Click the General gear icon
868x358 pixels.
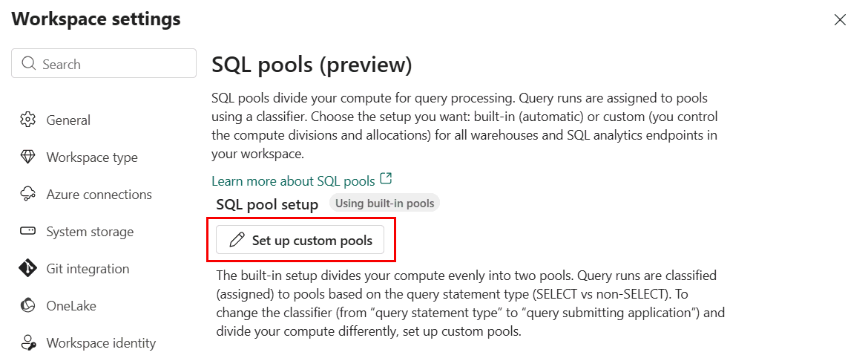(x=27, y=120)
